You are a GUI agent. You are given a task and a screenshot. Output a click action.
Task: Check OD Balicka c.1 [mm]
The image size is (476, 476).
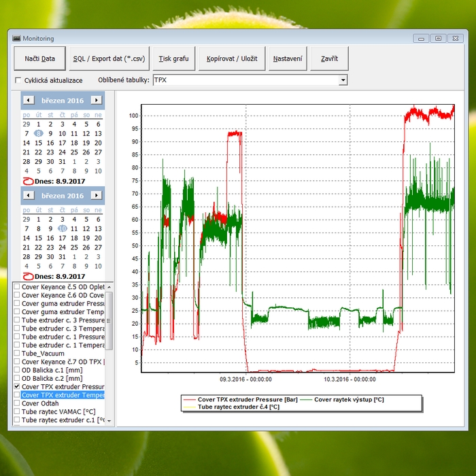pos(17,370)
